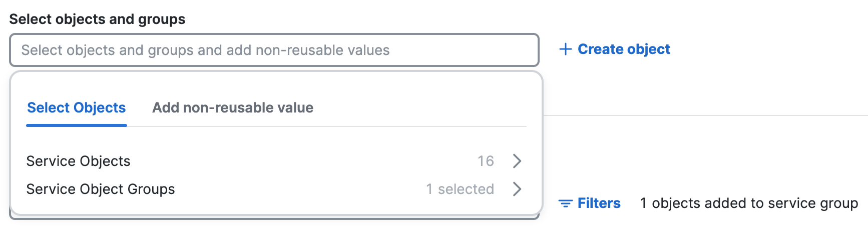Click the "1 selected" indicator text
The width and height of the screenshot is (868, 227).
(460, 189)
